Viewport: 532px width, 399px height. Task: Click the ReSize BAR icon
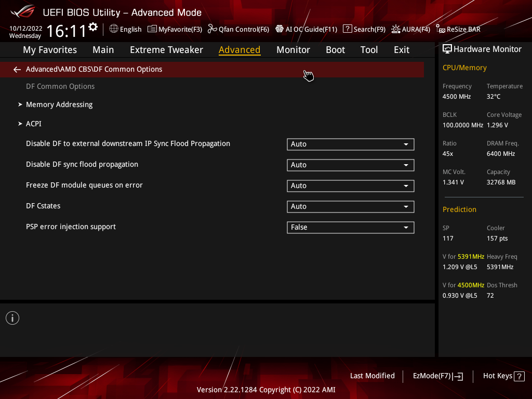[441, 29]
